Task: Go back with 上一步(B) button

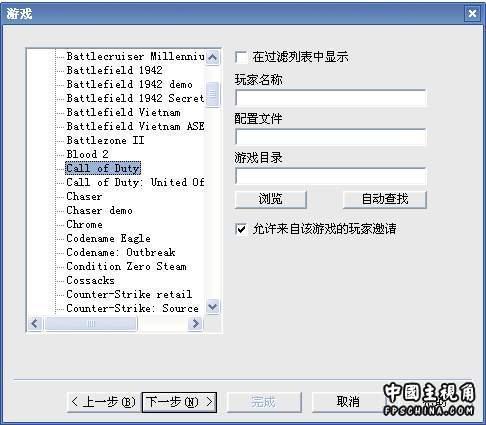Action: pos(104,402)
